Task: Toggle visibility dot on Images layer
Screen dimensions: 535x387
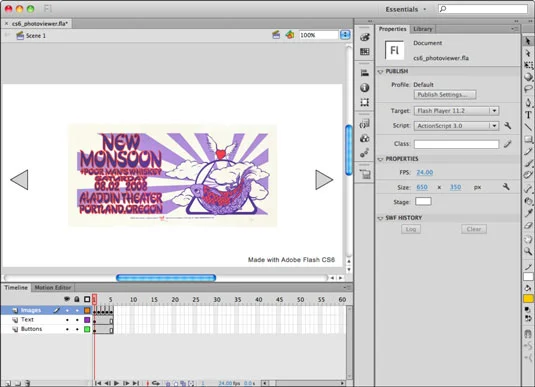Action: pyautogui.click(x=67, y=310)
